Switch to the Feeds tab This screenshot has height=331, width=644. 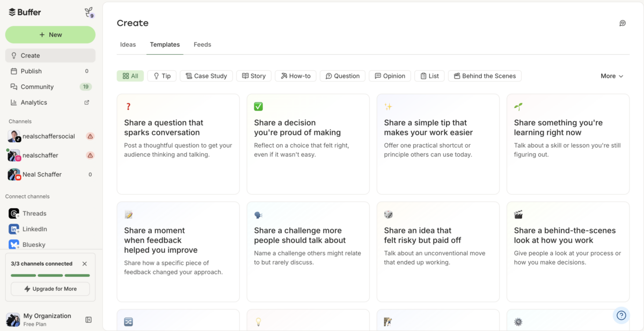coord(202,45)
